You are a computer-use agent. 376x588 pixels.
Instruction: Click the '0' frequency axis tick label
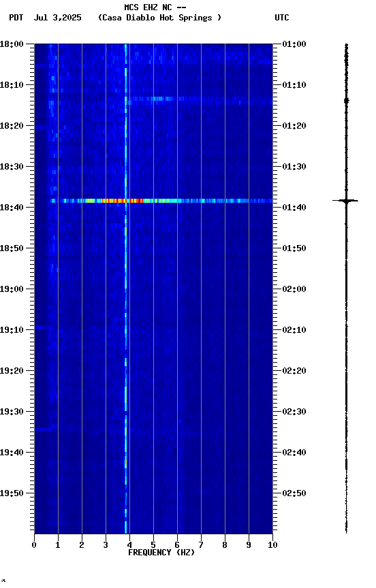(x=34, y=545)
